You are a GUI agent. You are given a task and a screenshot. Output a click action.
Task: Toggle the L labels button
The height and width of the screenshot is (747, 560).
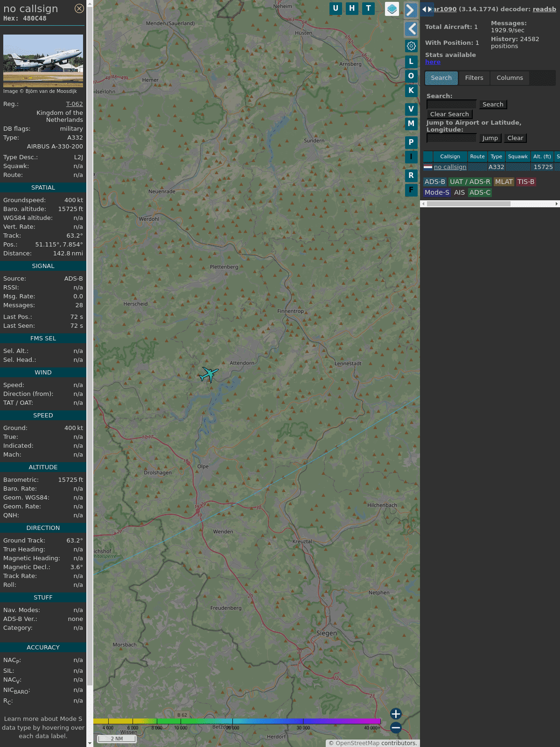click(411, 62)
